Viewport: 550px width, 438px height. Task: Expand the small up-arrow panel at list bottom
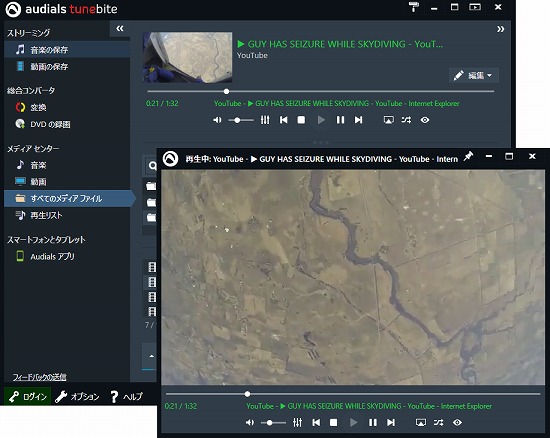pyautogui.click(x=152, y=356)
